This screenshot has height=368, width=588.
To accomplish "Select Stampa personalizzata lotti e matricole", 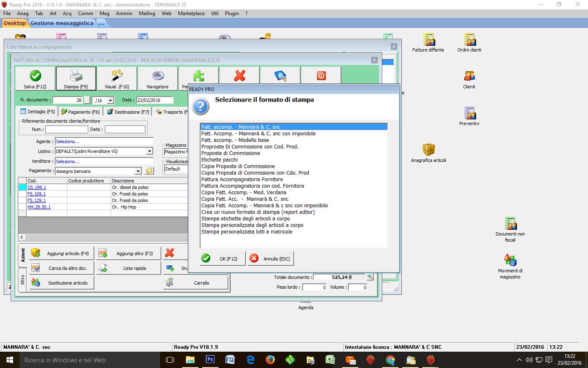I will [294, 231].
